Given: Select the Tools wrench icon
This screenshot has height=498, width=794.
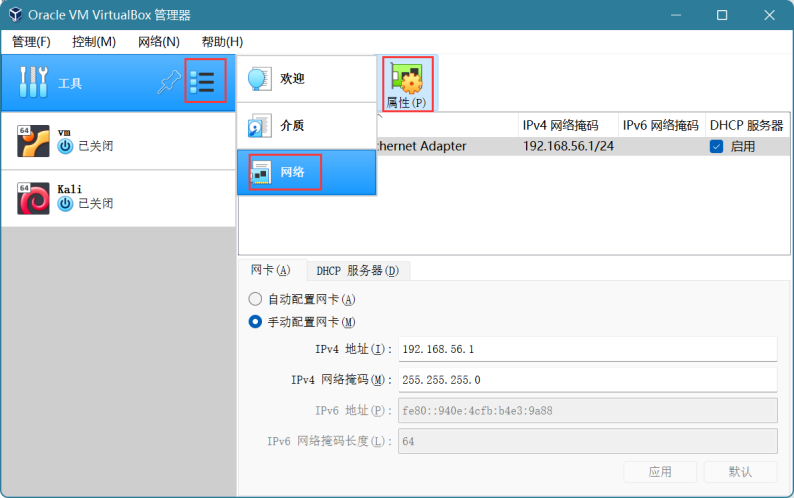Looking at the screenshot, I should [x=33, y=82].
